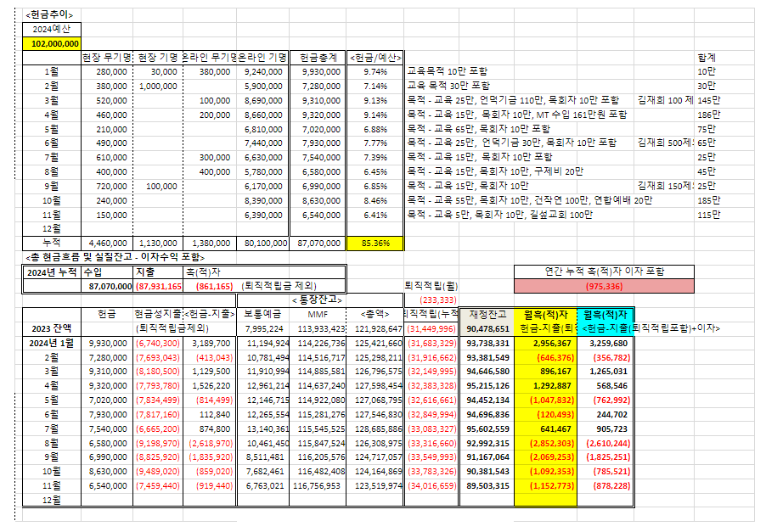This screenshot has height=532, width=766.
Task: Click the 퇴직적립(월) label
Action: pyautogui.click(x=431, y=286)
